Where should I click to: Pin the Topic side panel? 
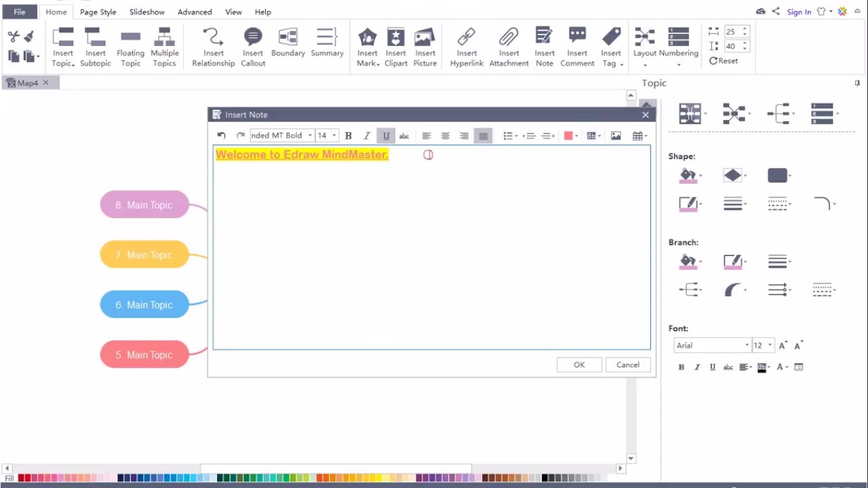[857, 83]
